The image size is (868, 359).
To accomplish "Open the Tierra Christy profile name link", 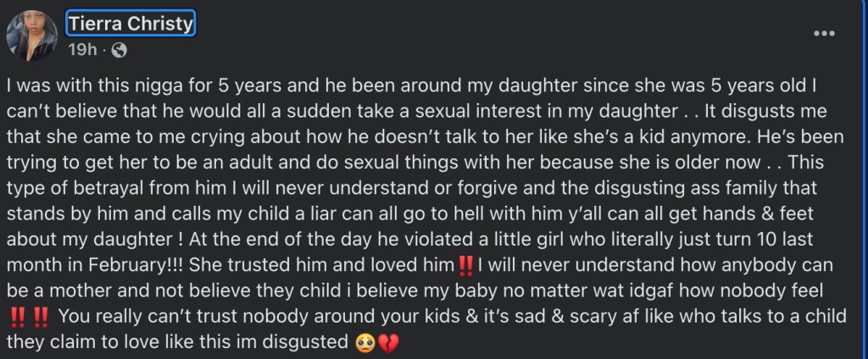I will point(131,23).
